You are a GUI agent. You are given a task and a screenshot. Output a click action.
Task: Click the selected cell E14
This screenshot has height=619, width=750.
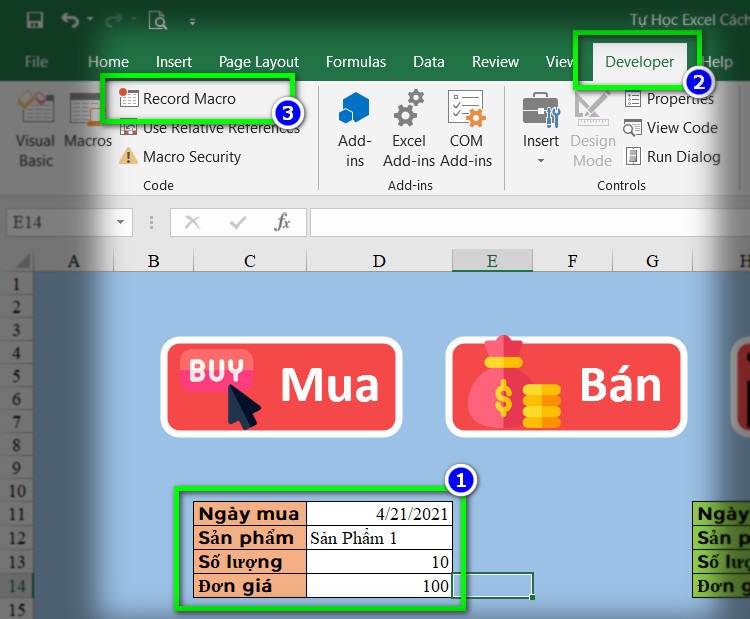492,586
